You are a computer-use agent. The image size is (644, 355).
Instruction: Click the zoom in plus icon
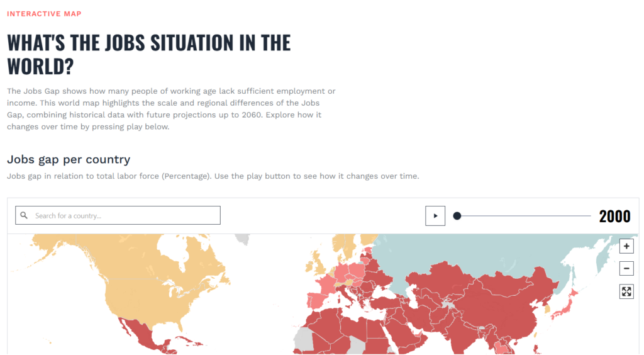[x=626, y=246]
